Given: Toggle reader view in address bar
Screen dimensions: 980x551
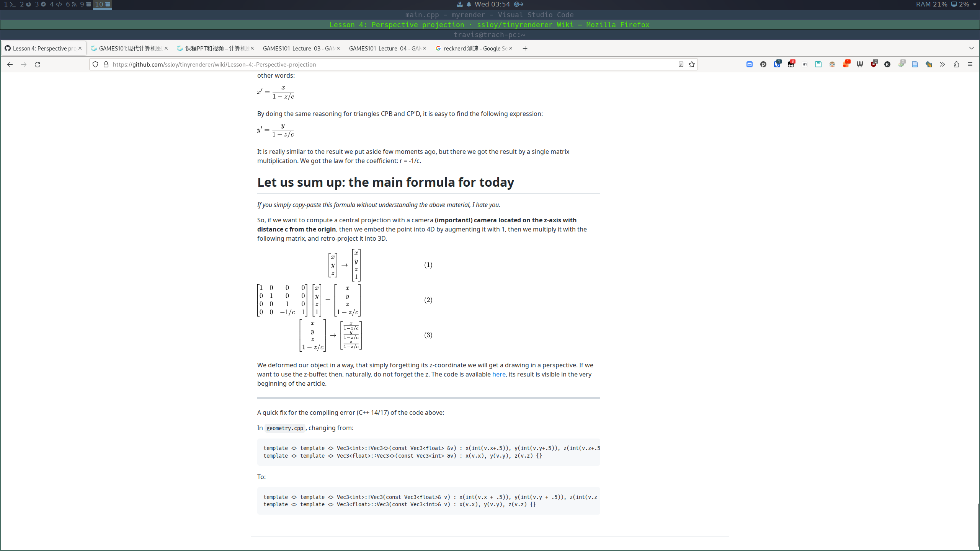Looking at the screenshot, I should [681, 64].
